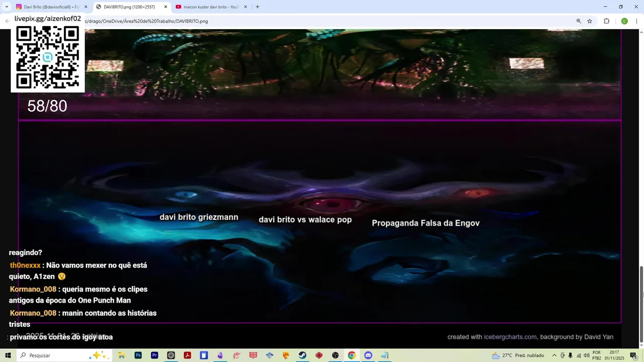This screenshot has height=362, width=644.
Task: Open OBS Studio from taskbar
Action: 335,355
